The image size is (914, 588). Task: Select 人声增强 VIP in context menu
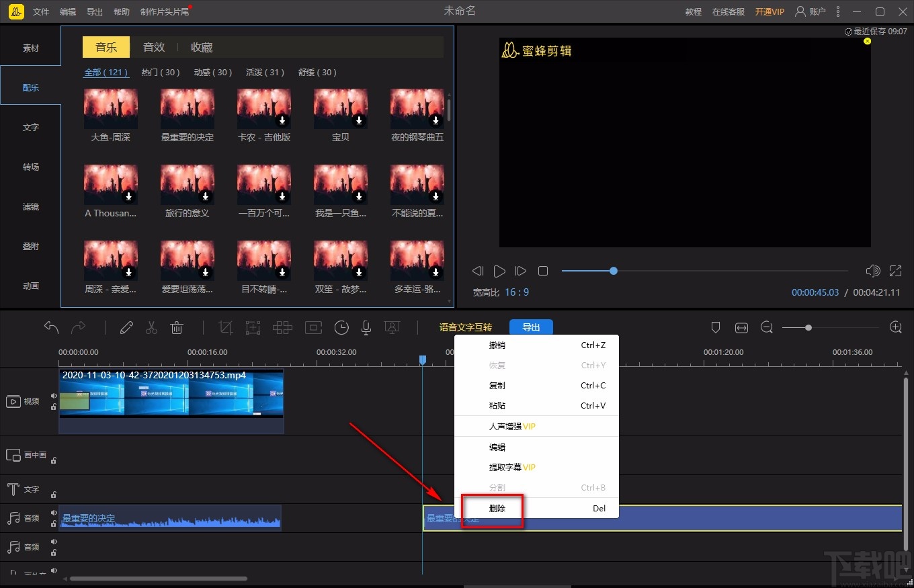tap(536, 427)
